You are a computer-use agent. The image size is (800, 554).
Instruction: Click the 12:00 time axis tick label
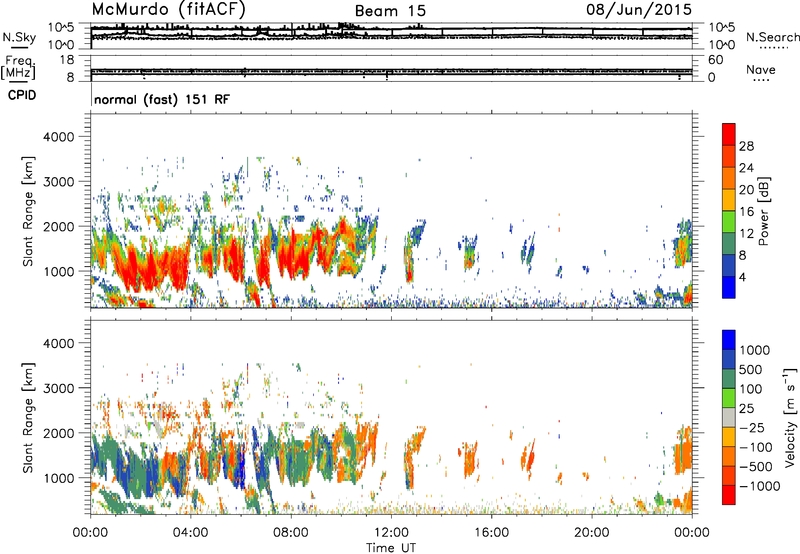(391, 533)
